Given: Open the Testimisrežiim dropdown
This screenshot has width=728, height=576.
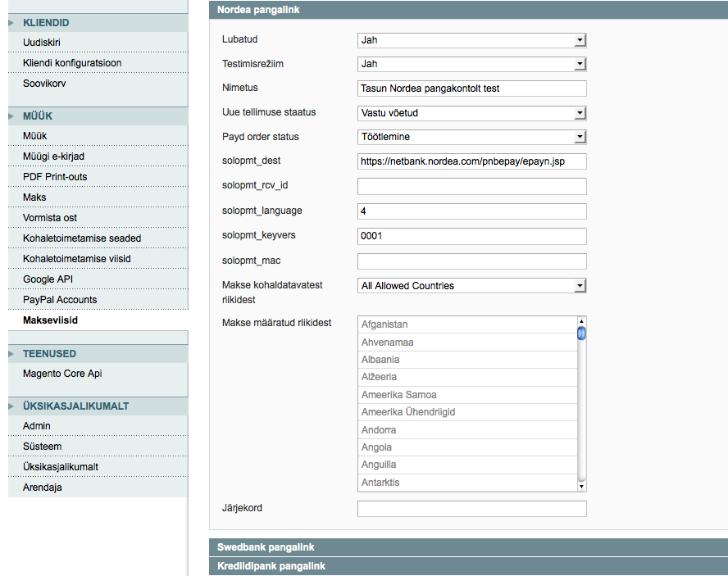Looking at the screenshot, I should pos(471,64).
